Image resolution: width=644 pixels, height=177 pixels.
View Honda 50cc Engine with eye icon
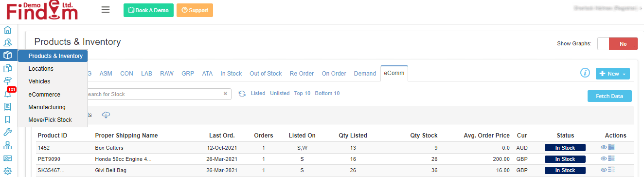coord(604,158)
